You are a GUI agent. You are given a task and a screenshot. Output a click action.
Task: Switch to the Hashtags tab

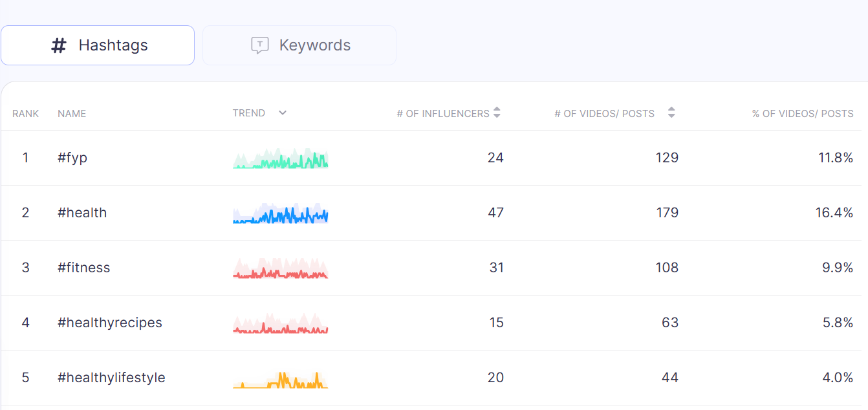(98, 45)
